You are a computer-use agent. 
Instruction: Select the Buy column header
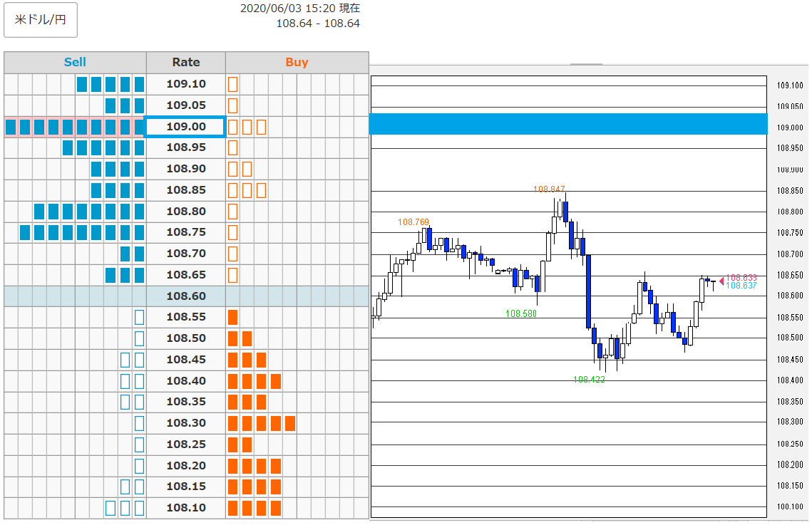click(x=297, y=62)
